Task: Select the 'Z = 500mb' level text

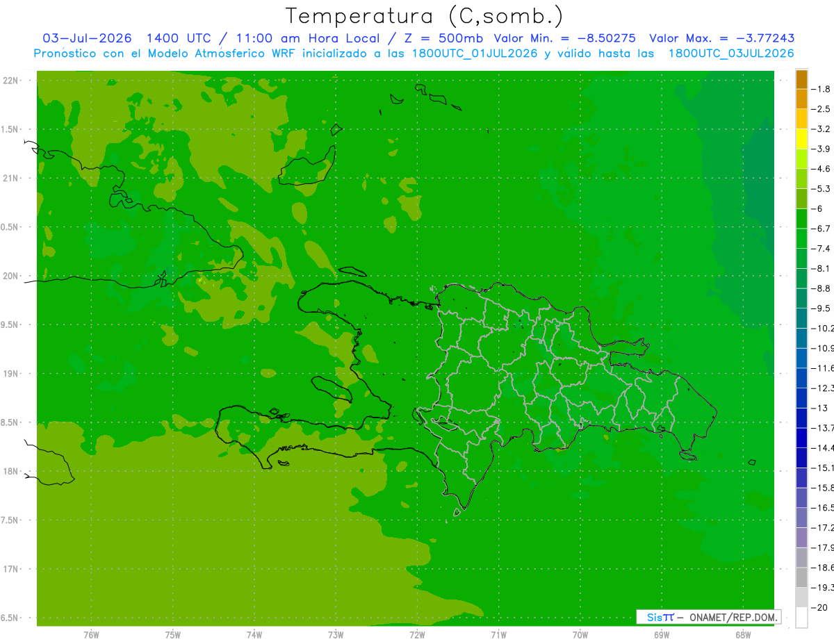Action: [442, 38]
